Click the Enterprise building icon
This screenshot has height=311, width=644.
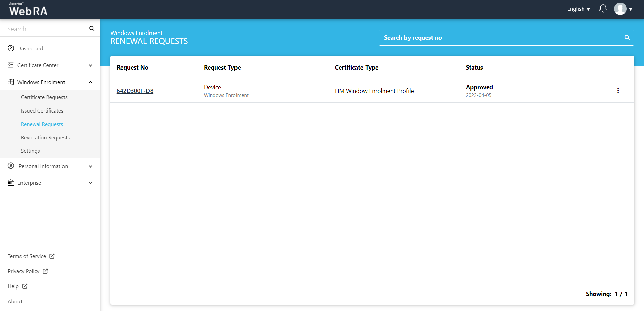[11, 183]
